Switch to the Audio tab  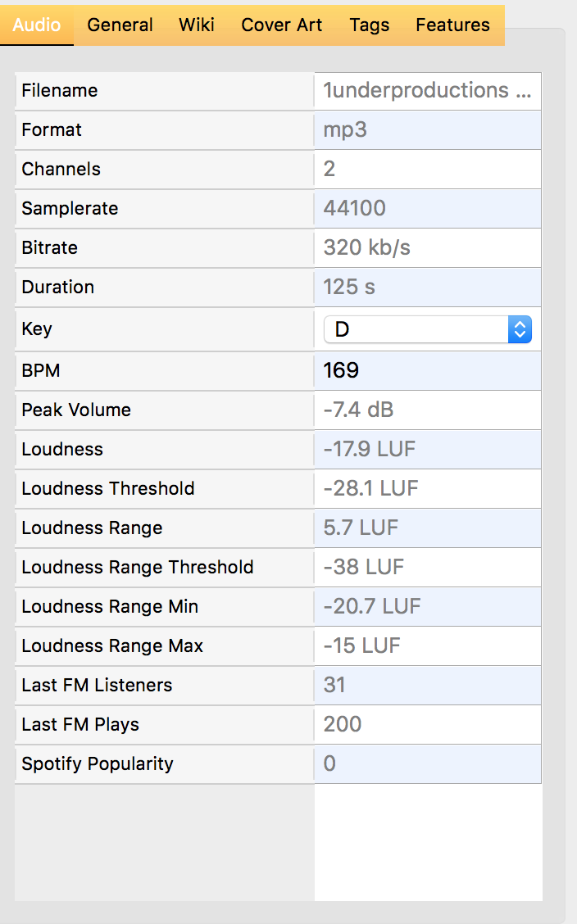coord(37,25)
